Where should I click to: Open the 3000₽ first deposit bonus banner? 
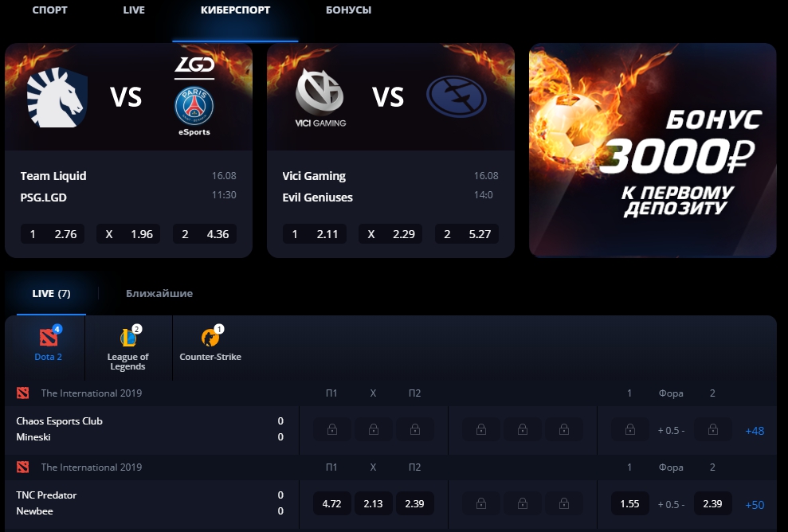point(653,151)
